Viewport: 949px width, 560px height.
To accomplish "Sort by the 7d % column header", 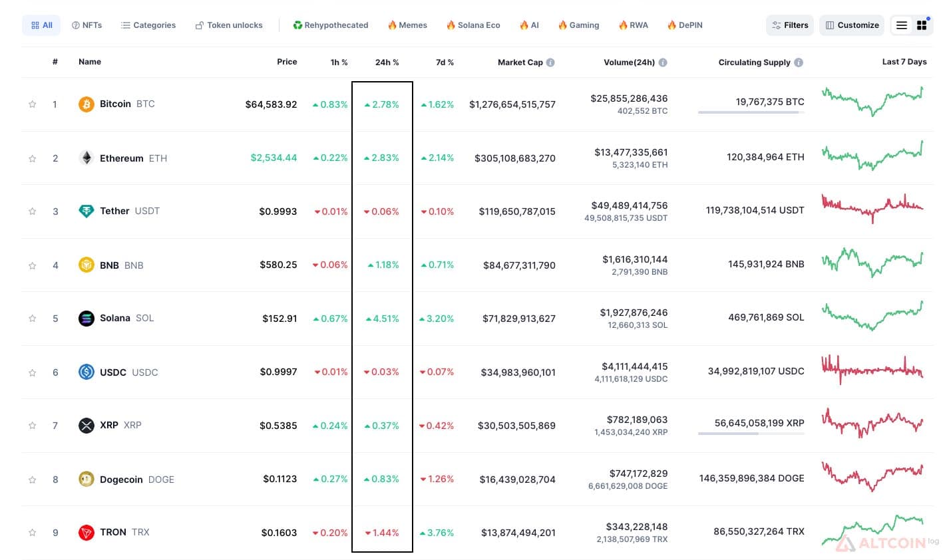I will pos(445,63).
